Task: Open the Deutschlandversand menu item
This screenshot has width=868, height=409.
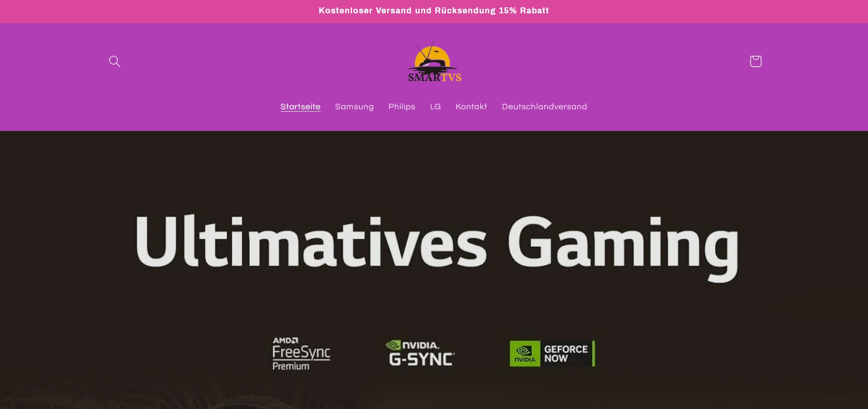Action: 544,107
